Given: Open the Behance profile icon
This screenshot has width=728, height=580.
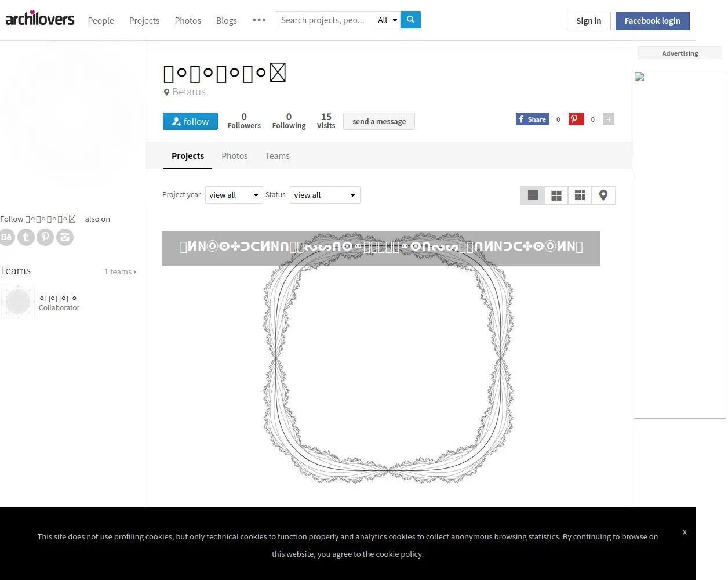Looking at the screenshot, I should [6, 237].
